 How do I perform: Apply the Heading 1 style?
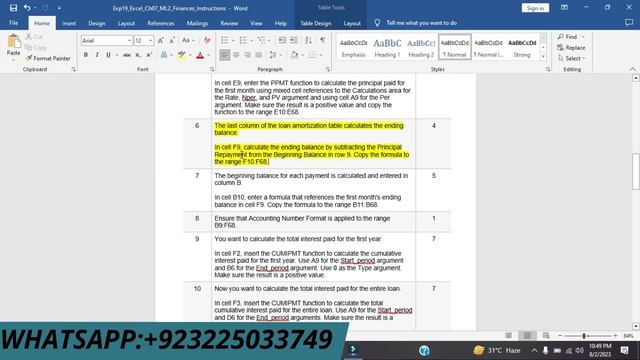click(387, 47)
